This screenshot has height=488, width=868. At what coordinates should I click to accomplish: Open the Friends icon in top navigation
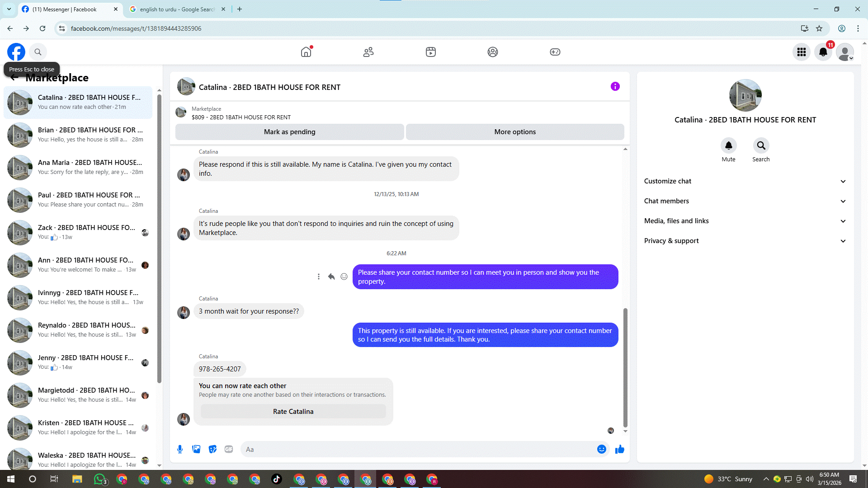pyautogui.click(x=368, y=52)
